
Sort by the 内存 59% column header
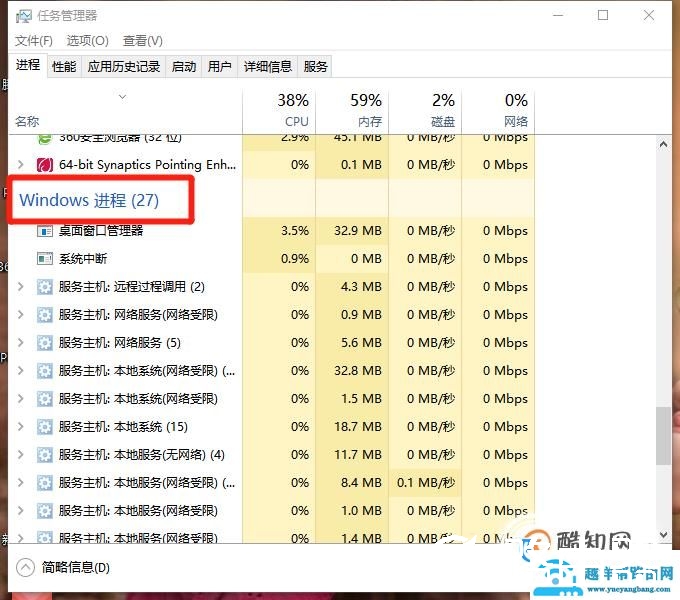[352, 112]
